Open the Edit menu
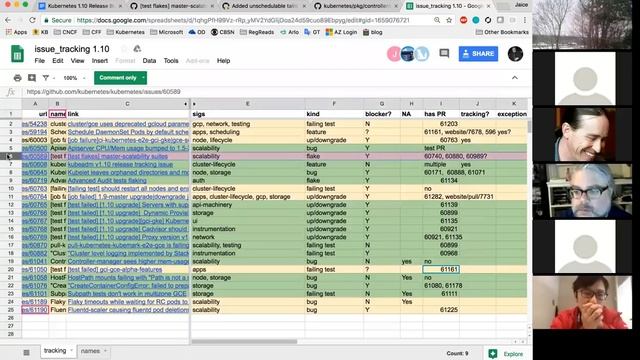The image size is (640, 360). [58, 61]
